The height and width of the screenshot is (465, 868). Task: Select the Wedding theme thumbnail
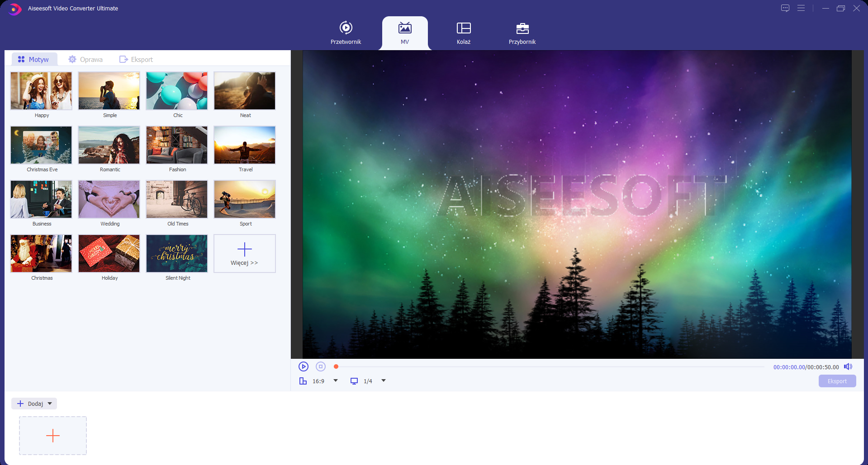(x=109, y=199)
